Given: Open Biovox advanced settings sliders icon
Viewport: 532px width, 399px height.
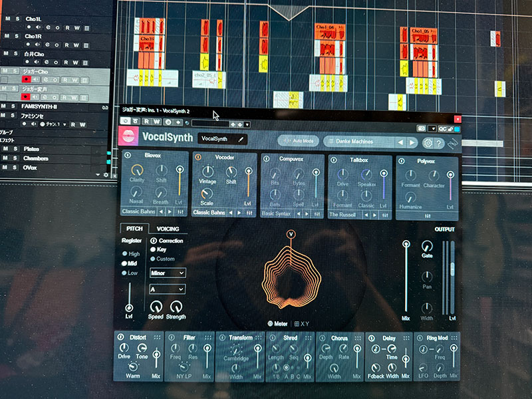Looking at the screenshot, I should [180, 211].
